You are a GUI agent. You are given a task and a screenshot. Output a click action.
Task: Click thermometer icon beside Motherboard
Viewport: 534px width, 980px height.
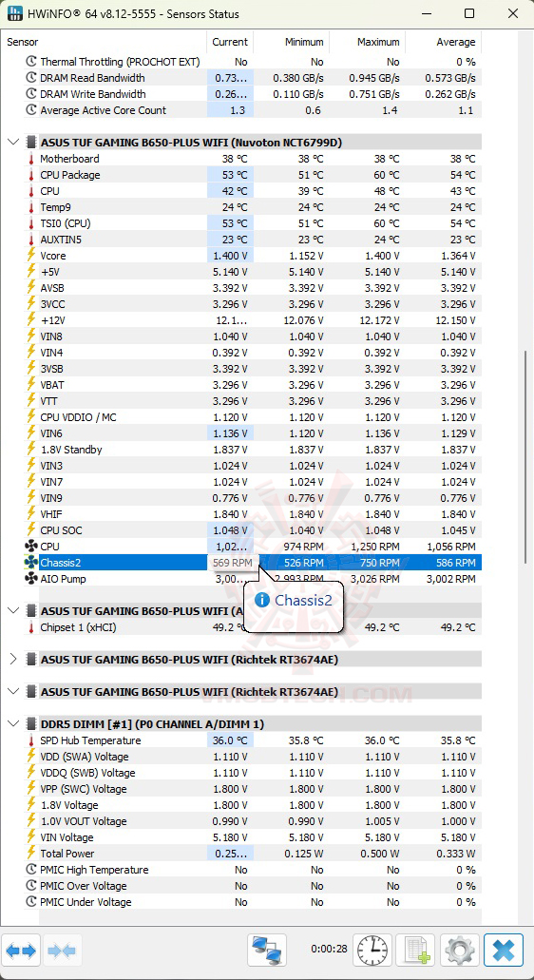[x=30, y=159]
